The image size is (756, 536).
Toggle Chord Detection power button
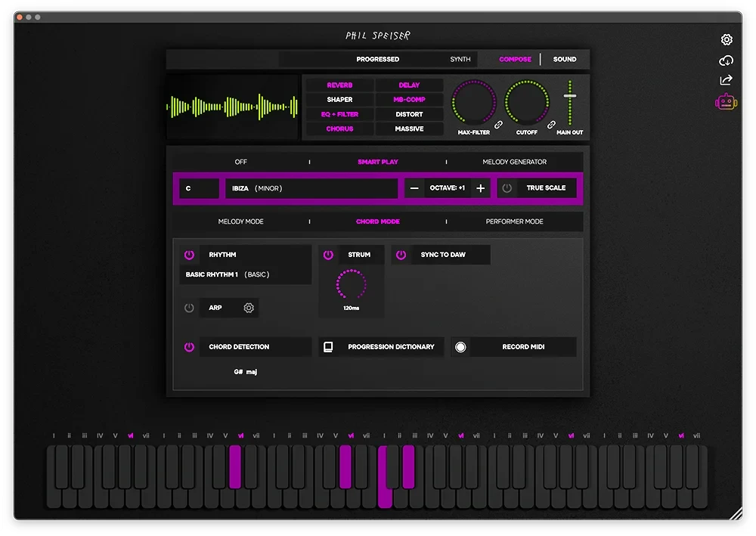pyautogui.click(x=189, y=347)
